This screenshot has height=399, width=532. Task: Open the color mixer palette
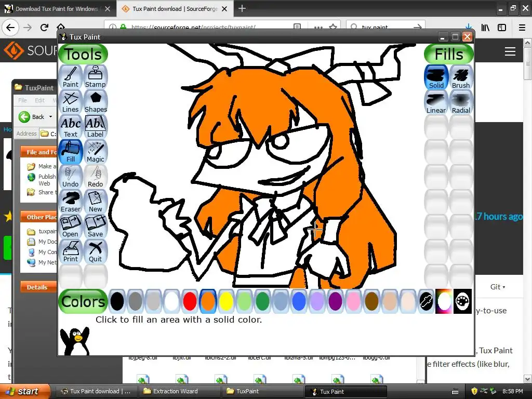[462, 301]
